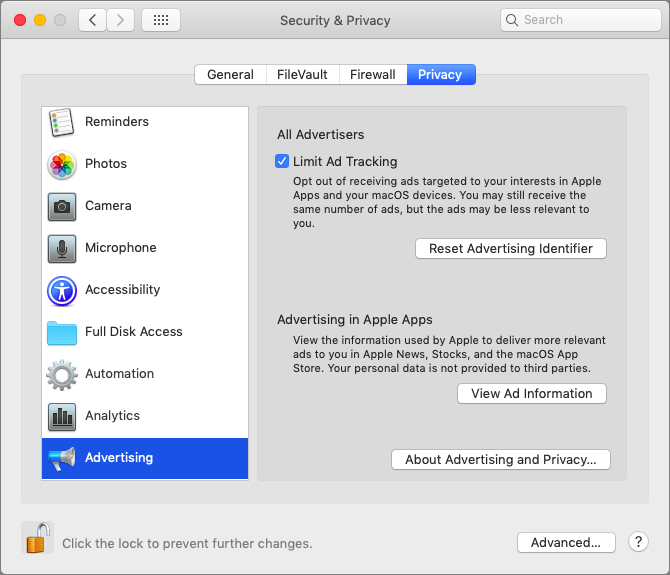Open the help question mark button
This screenshot has width=670, height=575.
[x=638, y=542]
